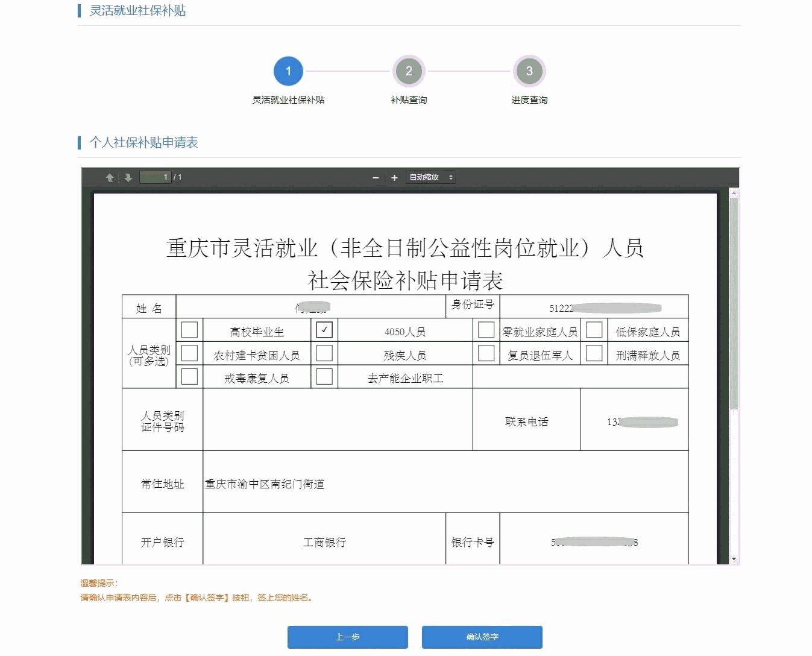Click the step 3 进度查询 circle
The image size is (812, 656).
[x=529, y=71]
